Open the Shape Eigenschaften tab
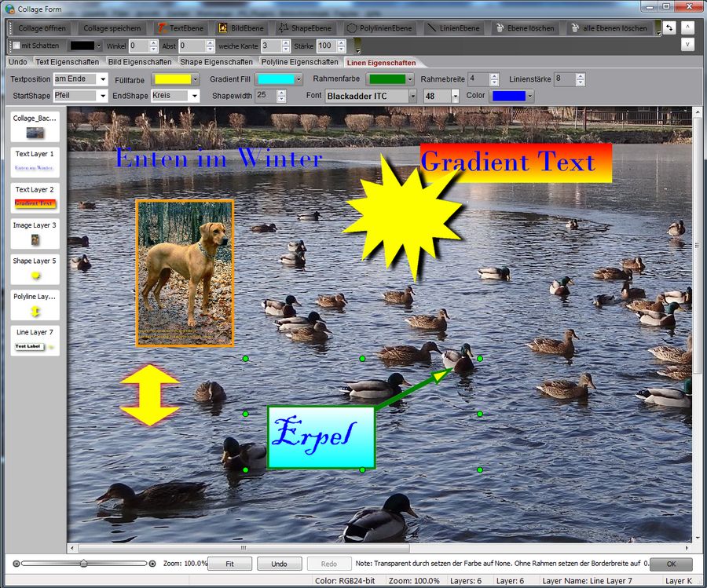707x588 pixels. [x=216, y=62]
